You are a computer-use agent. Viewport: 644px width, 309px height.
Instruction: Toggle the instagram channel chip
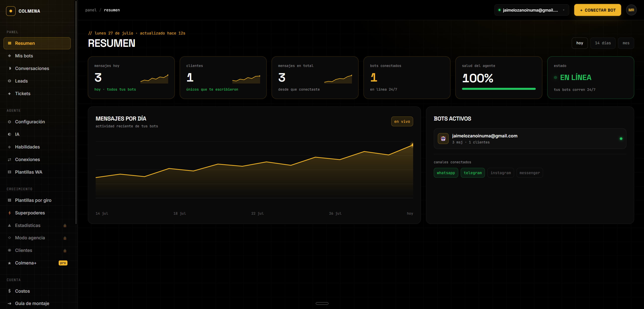pos(500,173)
